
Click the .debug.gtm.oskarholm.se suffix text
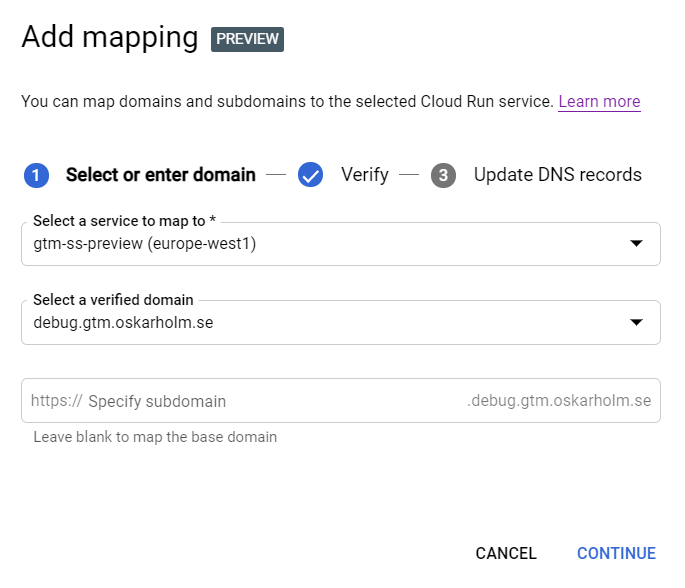(559, 401)
